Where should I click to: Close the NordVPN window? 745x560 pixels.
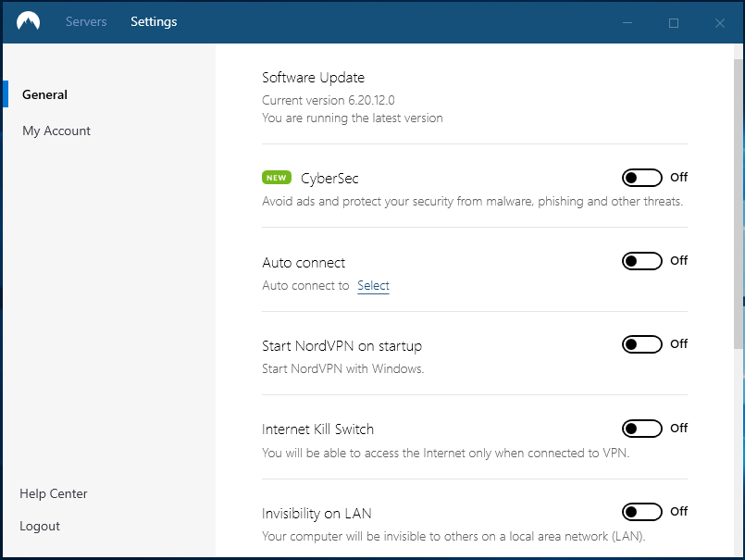pyautogui.click(x=720, y=23)
